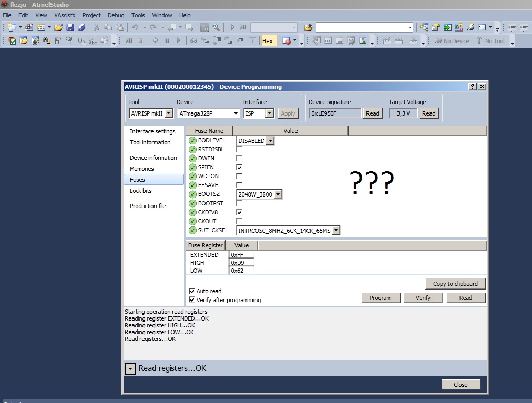This screenshot has height=403, width=532.
Task: Open the Device ATmega328P dropdown
Action: [x=236, y=113]
